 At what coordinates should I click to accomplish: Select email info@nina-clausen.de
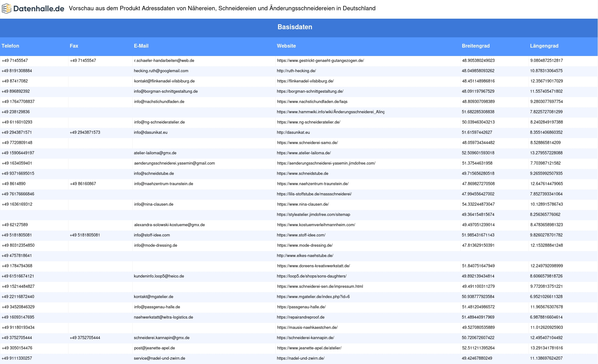coord(154,204)
